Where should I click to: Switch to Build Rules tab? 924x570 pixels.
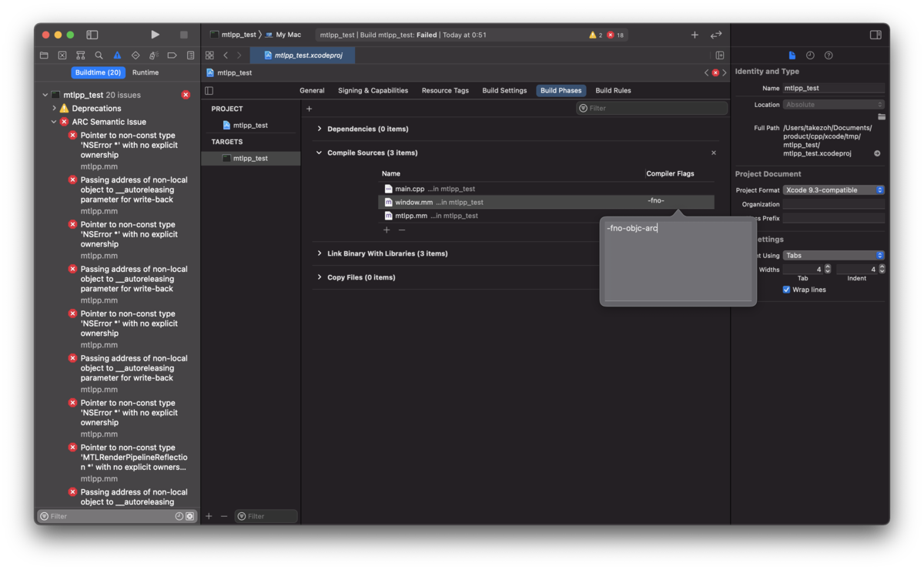[613, 90]
